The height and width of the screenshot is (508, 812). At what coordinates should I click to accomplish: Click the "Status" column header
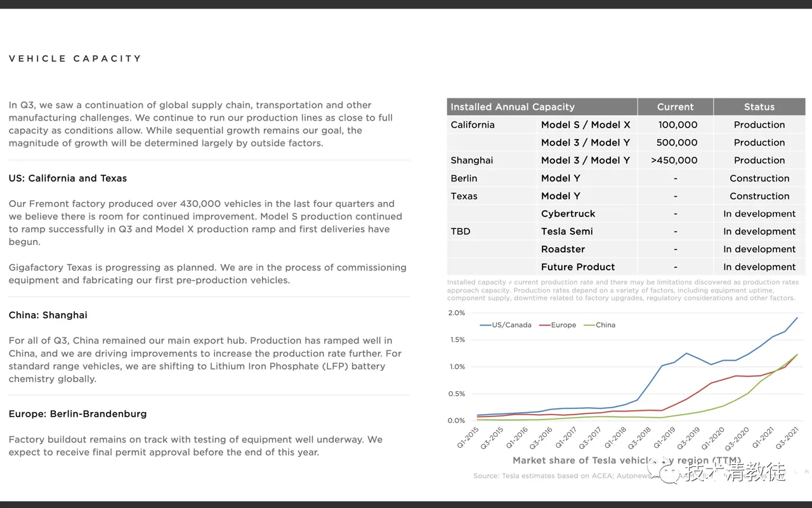tap(759, 107)
